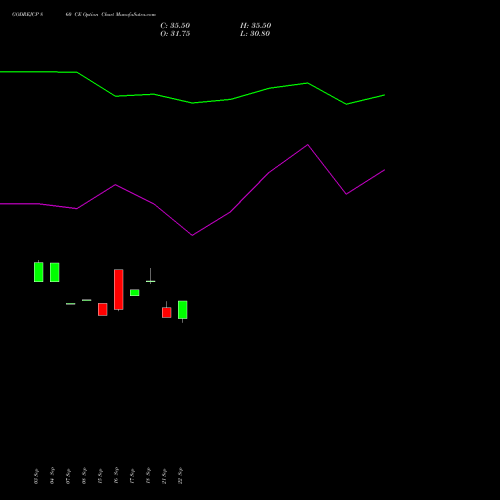Click the 16 Sep date label

pos(116,476)
